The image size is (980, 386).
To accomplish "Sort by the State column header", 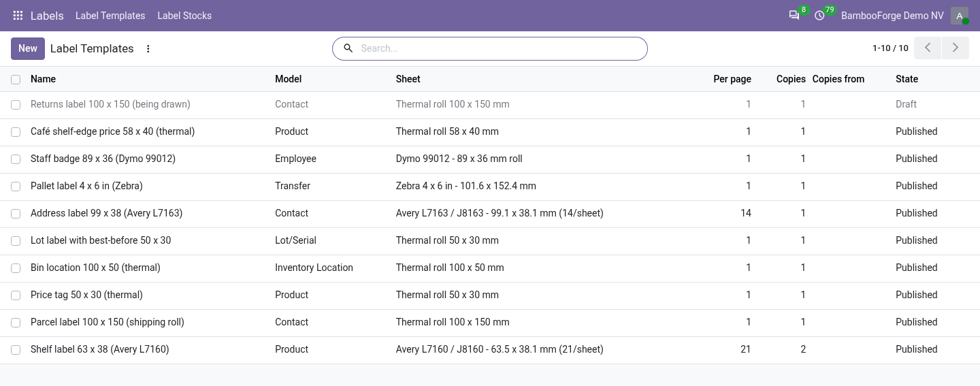I will pos(906,79).
